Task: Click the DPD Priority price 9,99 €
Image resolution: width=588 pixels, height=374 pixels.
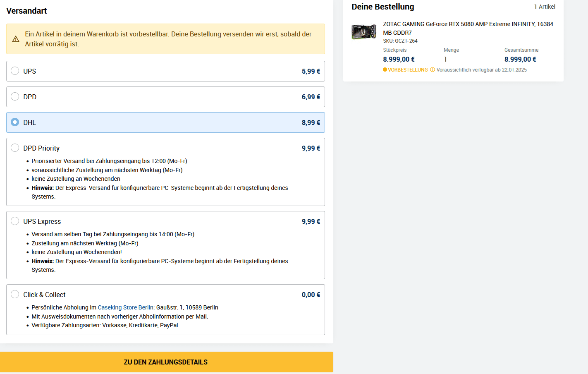Action: (311, 148)
